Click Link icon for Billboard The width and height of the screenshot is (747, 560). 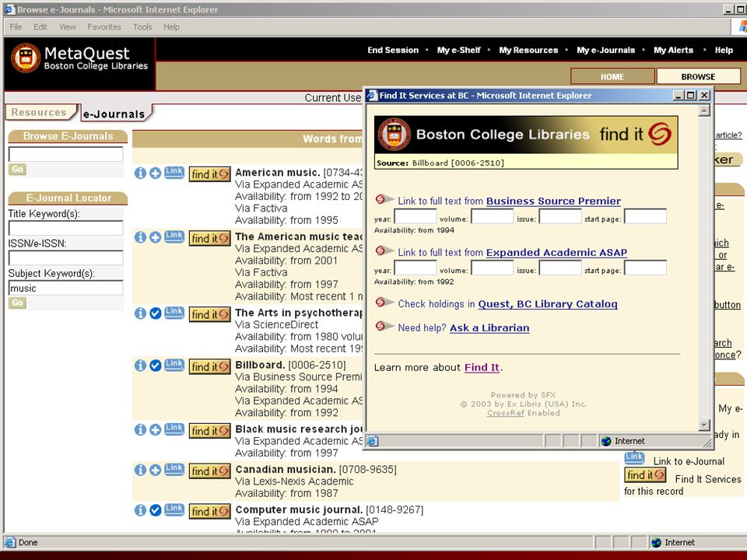pyautogui.click(x=174, y=364)
